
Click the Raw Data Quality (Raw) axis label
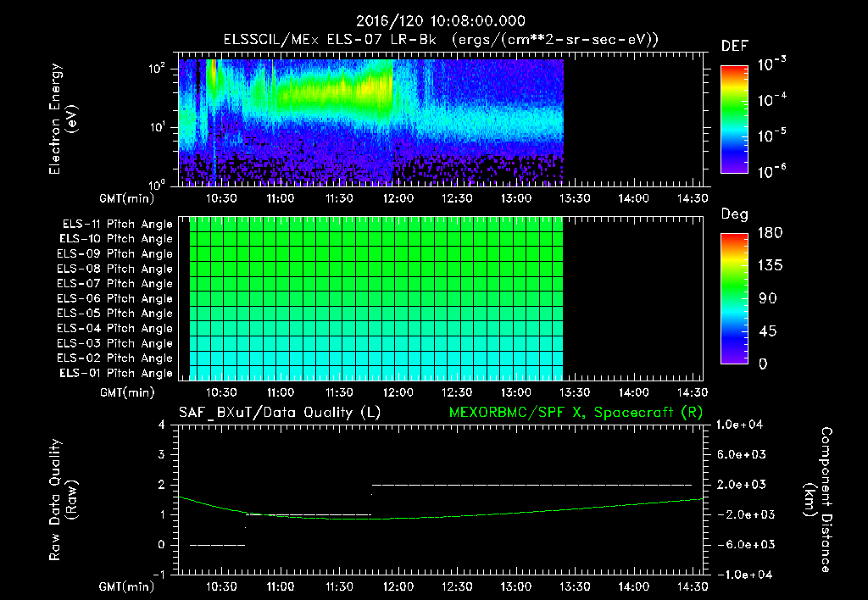[63, 500]
